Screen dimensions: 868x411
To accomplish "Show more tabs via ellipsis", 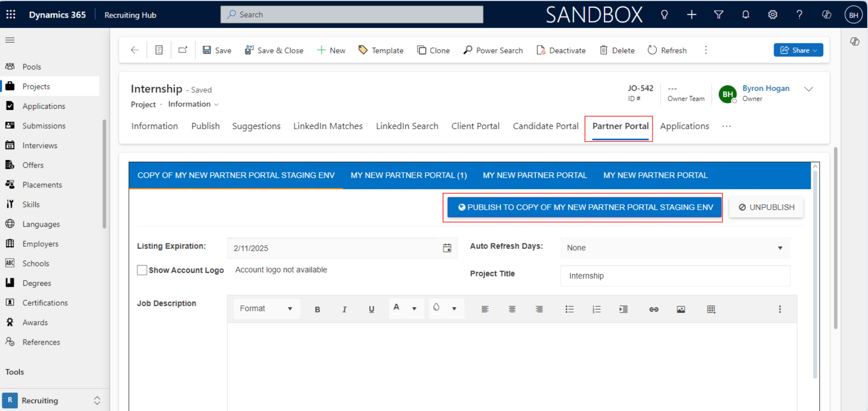I will pyautogui.click(x=726, y=126).
